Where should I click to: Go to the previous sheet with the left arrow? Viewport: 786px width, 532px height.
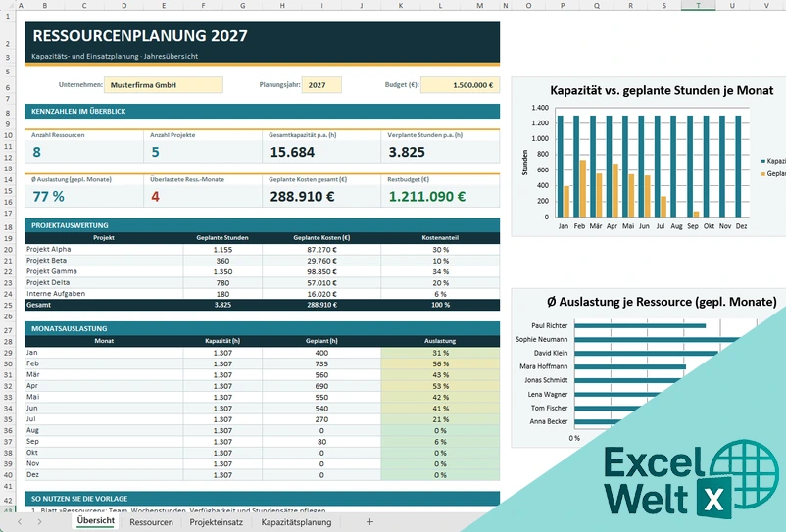(20, 522)
